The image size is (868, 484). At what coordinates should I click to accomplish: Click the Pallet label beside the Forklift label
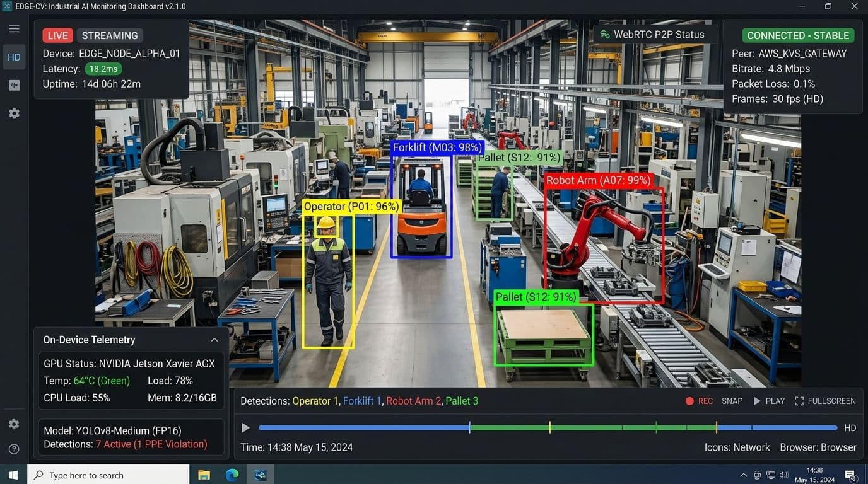[x=519, y=158]
